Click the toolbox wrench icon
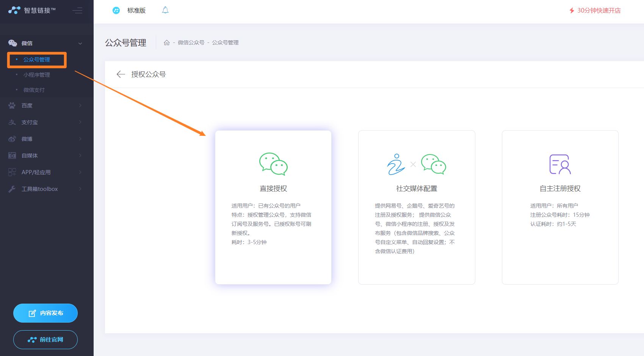This screenshot has height=356, width=644. point(12,189)
